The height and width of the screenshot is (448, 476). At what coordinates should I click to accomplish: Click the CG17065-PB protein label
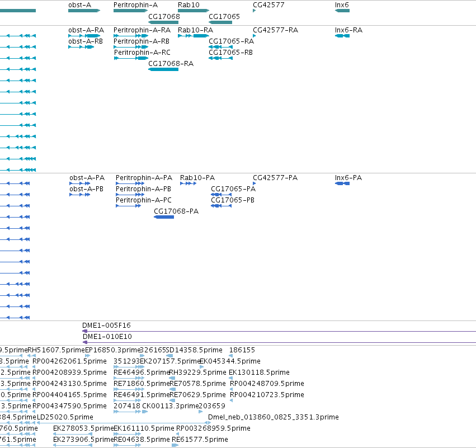(x=233, y=200)
